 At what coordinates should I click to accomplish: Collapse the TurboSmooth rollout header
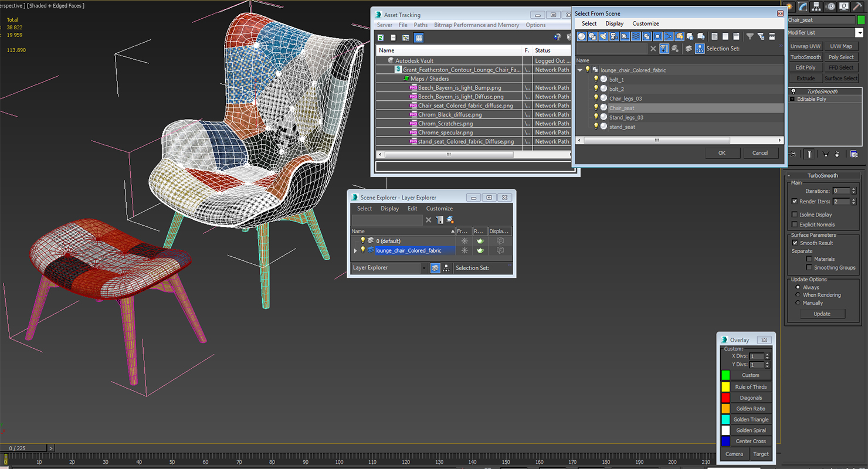(822, 175)
